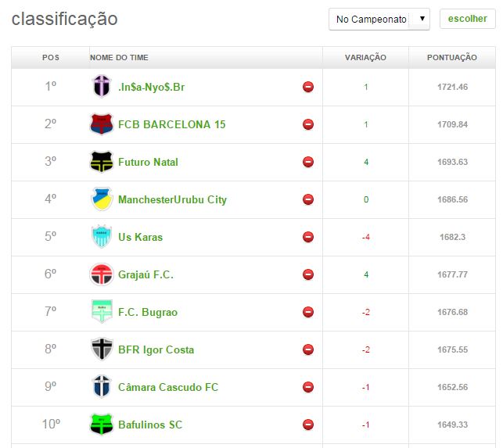Click the Futuro Natal team shield icon
The width and height of the screenshot is (503, 448).
[x=102, y=162]
